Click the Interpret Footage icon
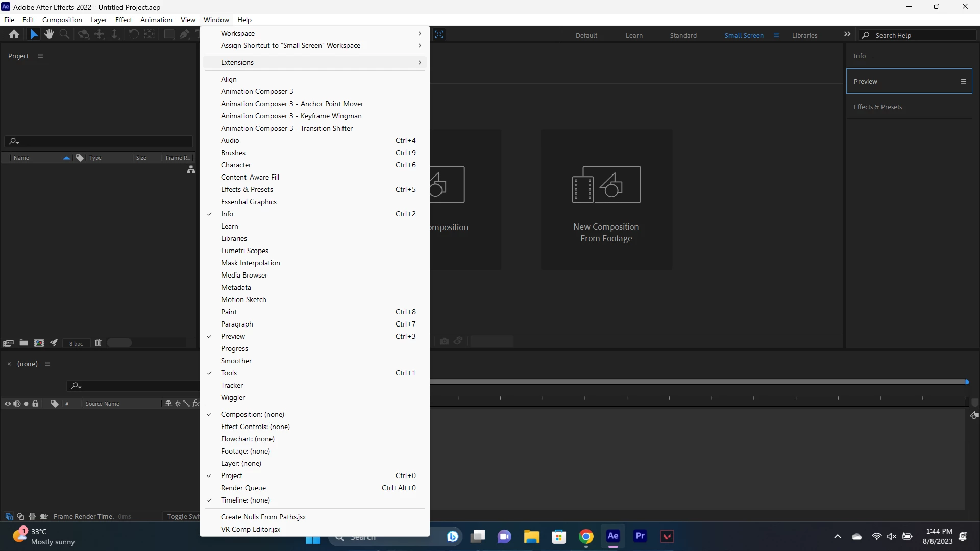980x551 pixels. pyautogui.click(x=8, y=343)
